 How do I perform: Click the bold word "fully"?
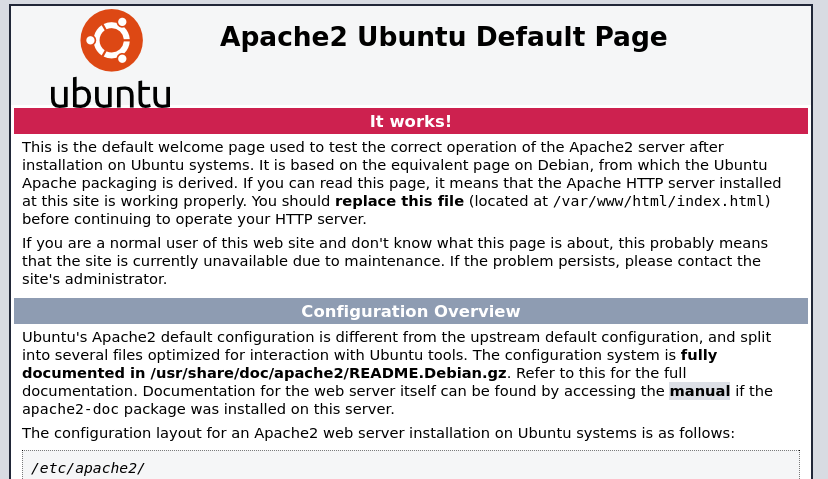coord(698,355)
